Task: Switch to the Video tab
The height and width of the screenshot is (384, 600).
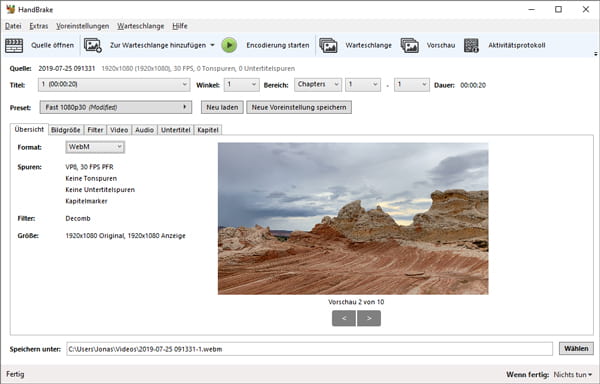Action: tap(119, 130)
